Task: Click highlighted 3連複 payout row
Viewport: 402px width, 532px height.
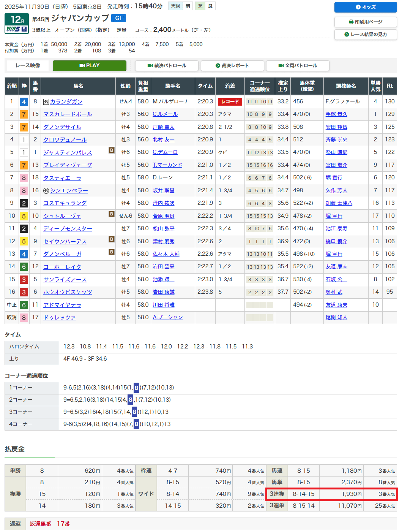Action: click(x=332, y=494)
